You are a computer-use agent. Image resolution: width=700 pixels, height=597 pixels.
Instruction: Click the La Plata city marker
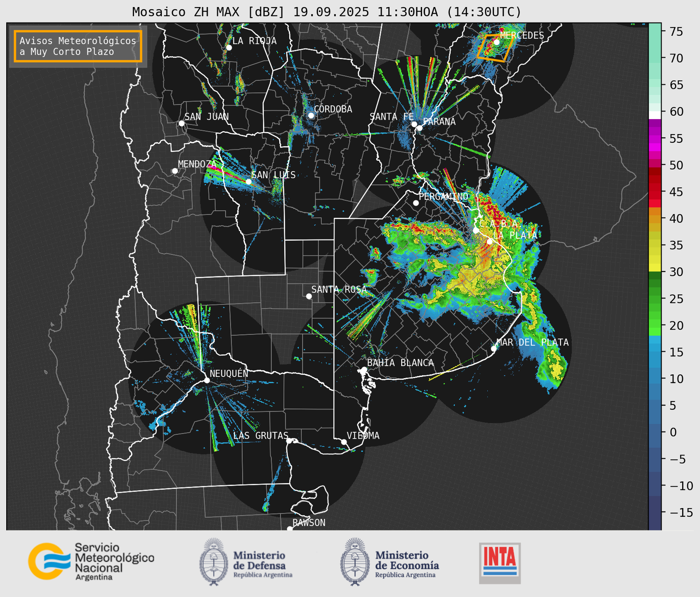click(x=490, y=241)
